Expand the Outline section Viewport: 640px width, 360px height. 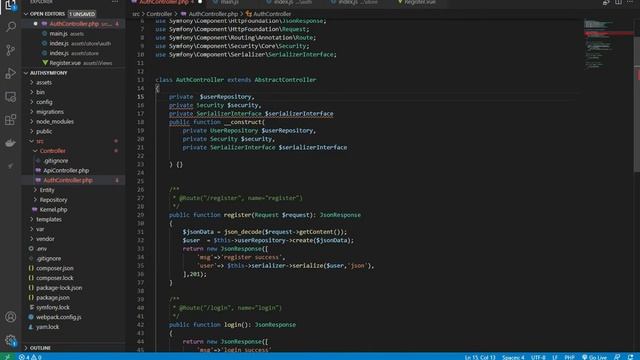pyautogui.click(x=74, y=348)
